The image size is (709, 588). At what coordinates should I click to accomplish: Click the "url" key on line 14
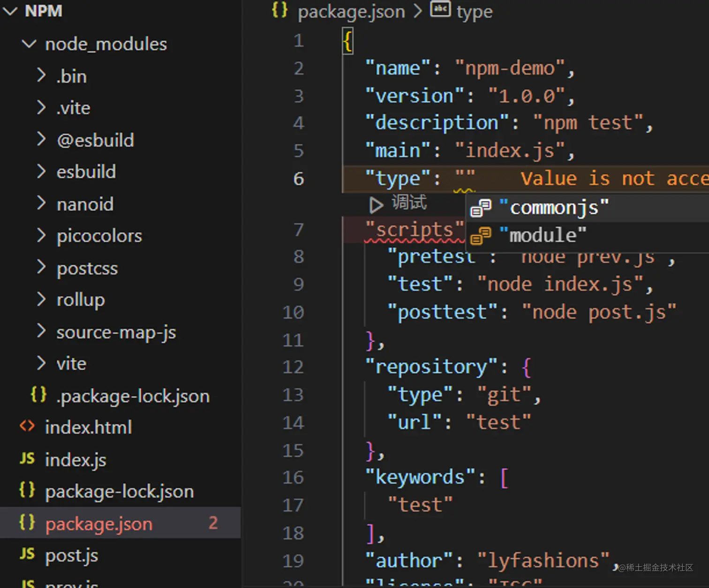coord(415,422)
